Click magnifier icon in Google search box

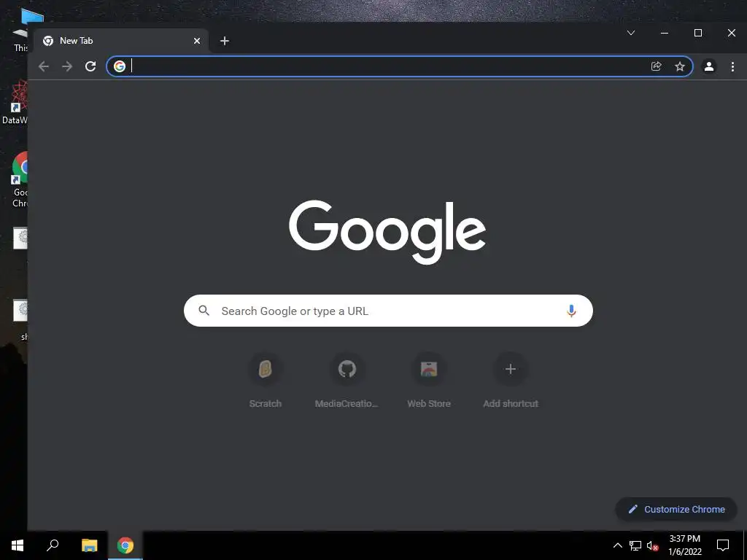(x=204, y=311)
